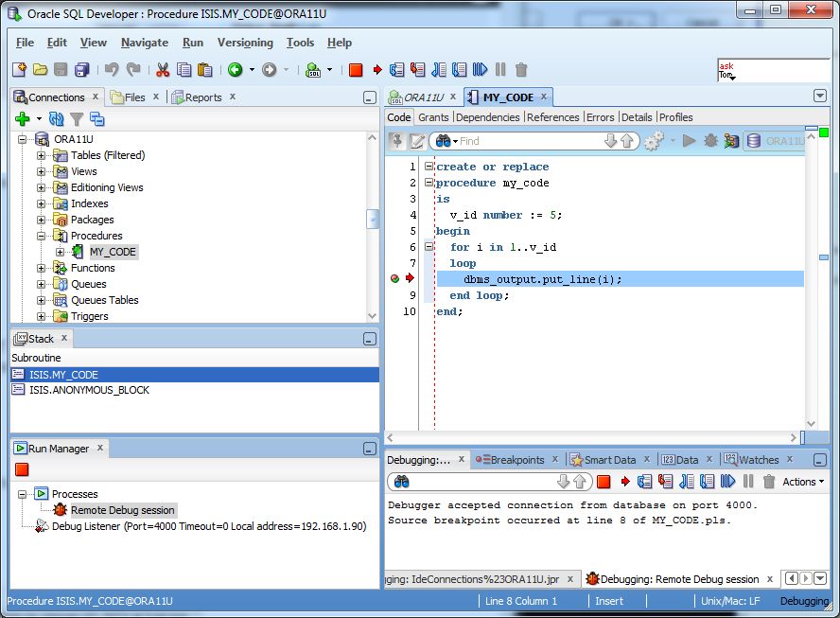840x618 pixels.
Task: Expand the Views tree node
Action: point(42,171)
